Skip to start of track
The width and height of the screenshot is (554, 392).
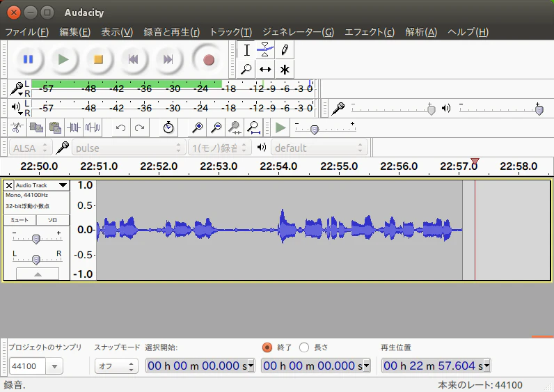[133, 59]
